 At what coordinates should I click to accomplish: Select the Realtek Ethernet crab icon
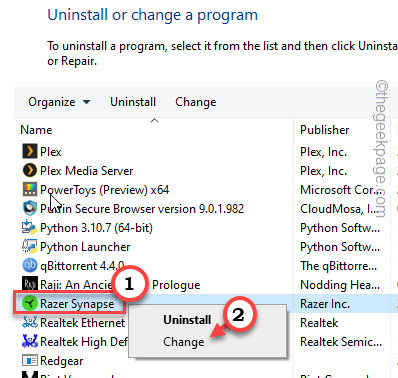coord(30,323)
